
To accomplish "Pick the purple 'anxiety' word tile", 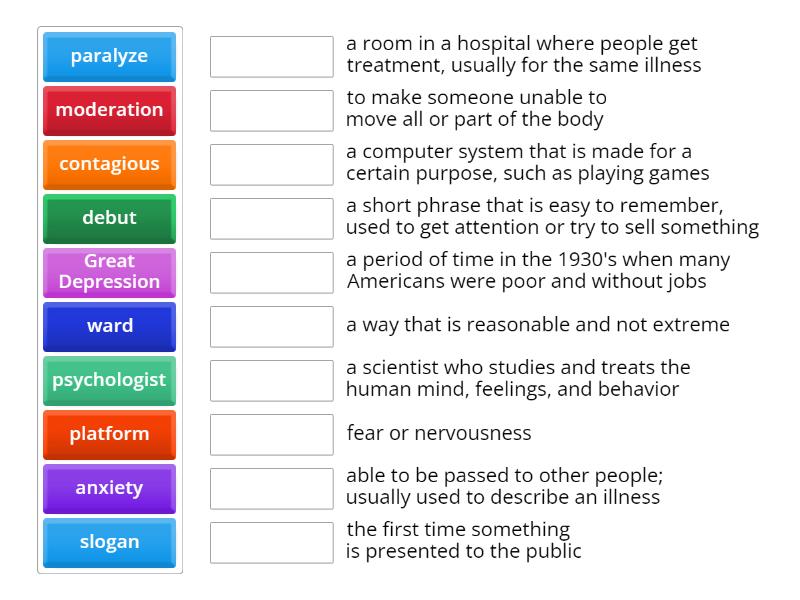I will point(109,488).
